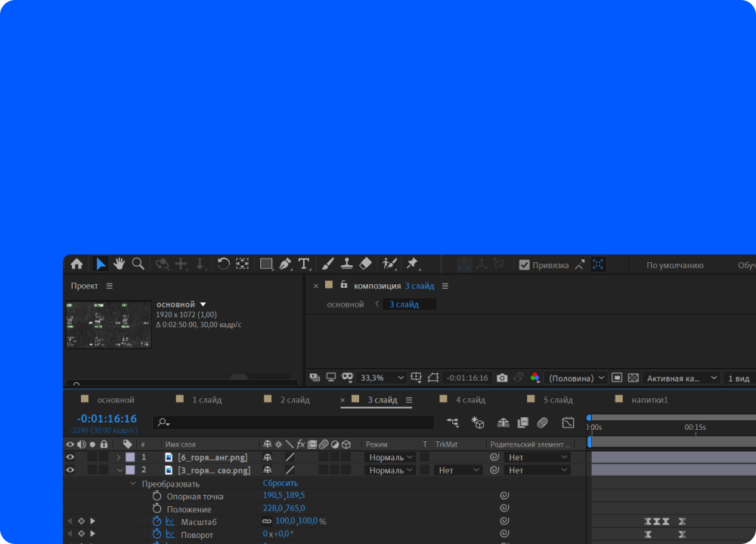This screenshot has height=544, width=756.
Task: Toggle the Опорная точка stopwatch
Action: coord(156,496)
